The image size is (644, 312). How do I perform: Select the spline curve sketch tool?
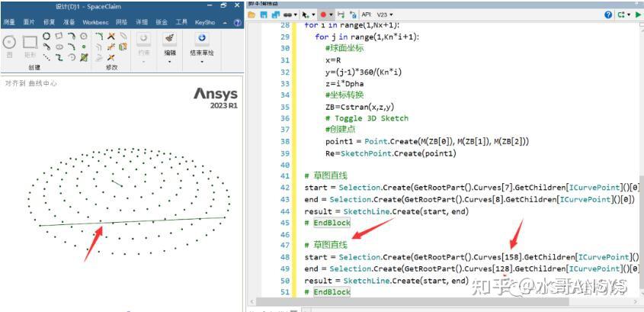(59, 57)
